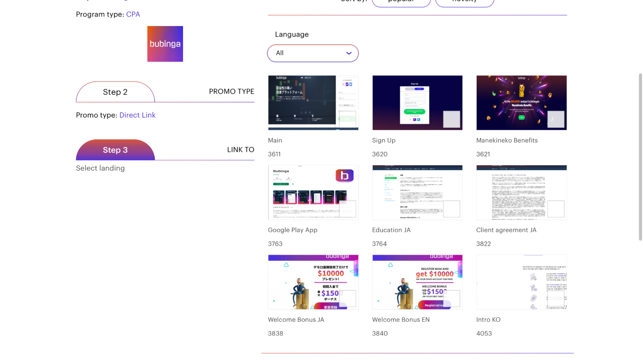643x364 pixels.
Task: Choose the Client agreement JA landing thumbnail
Action: 521,192
